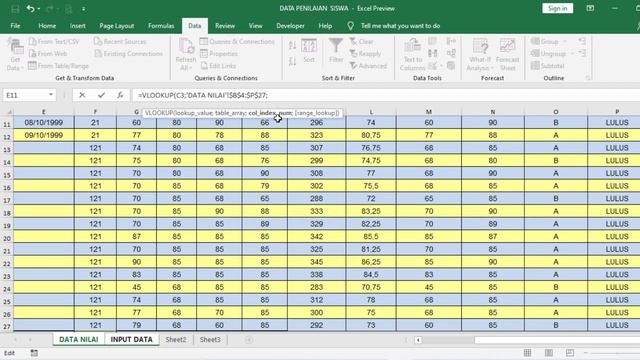Click Sort A to Z icon
The width and height of the screenshot is (640, 360).
(292, 45)
